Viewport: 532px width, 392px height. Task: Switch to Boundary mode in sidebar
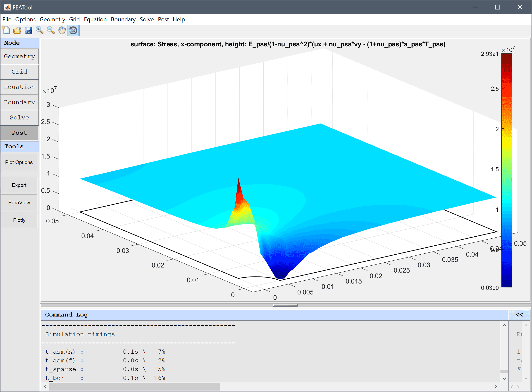coord(19,102)
